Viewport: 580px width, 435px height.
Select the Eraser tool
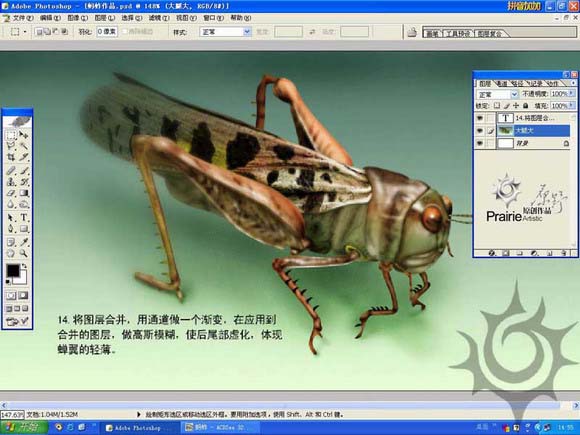coord(11,193)
